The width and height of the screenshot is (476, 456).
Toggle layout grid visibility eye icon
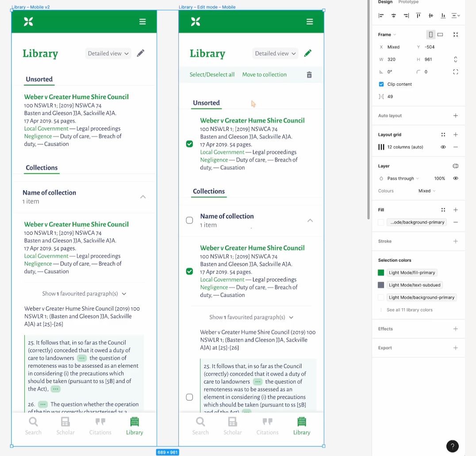(443, 147)
